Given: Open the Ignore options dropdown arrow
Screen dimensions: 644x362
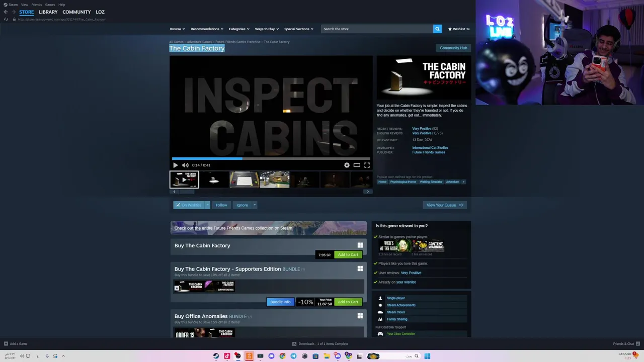Looking at the screenshot, I should pos(255,205).
